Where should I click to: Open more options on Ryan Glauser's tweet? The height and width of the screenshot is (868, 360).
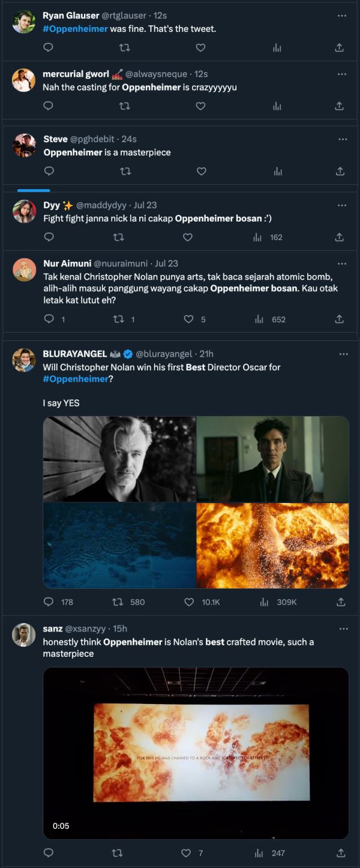tap(342, 16)
